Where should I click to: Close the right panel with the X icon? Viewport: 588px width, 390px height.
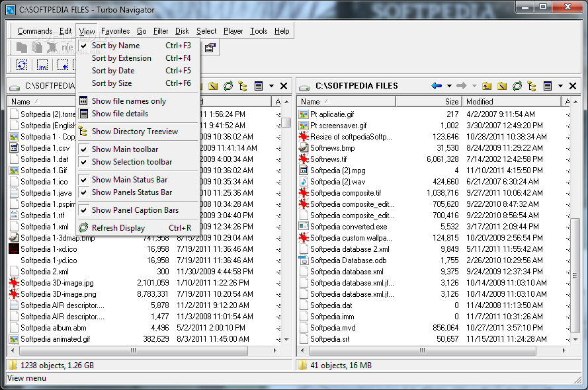click(573, 86)
